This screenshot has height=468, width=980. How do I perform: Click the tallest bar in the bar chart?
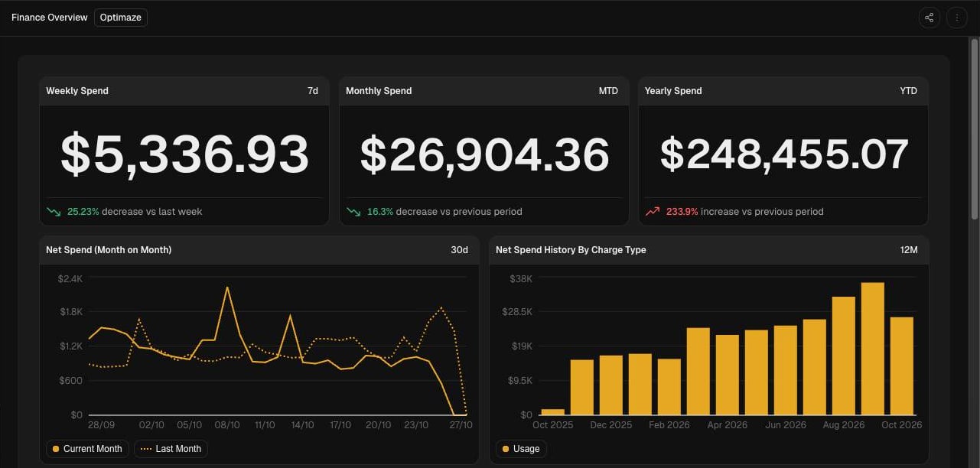click(x=873, y=349)
